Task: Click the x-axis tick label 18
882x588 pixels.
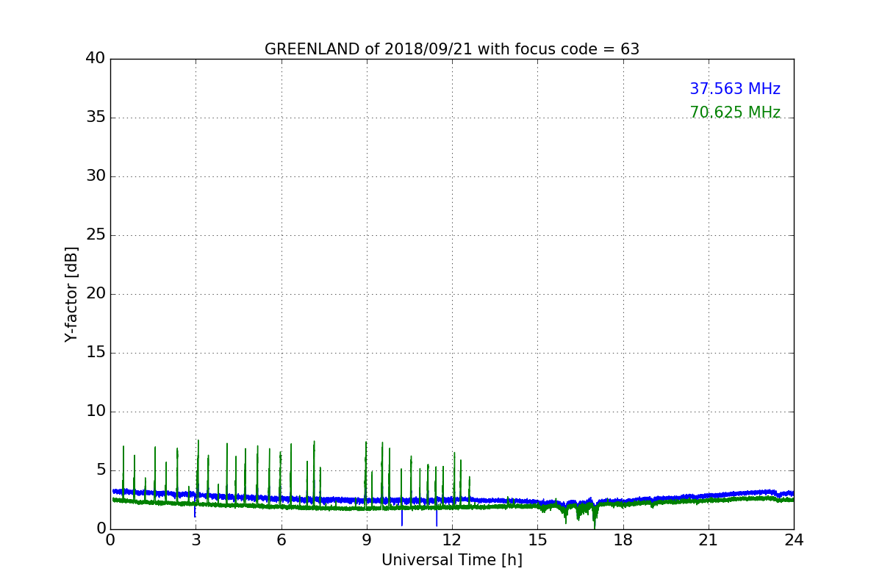Action: (x=623, y=540)
